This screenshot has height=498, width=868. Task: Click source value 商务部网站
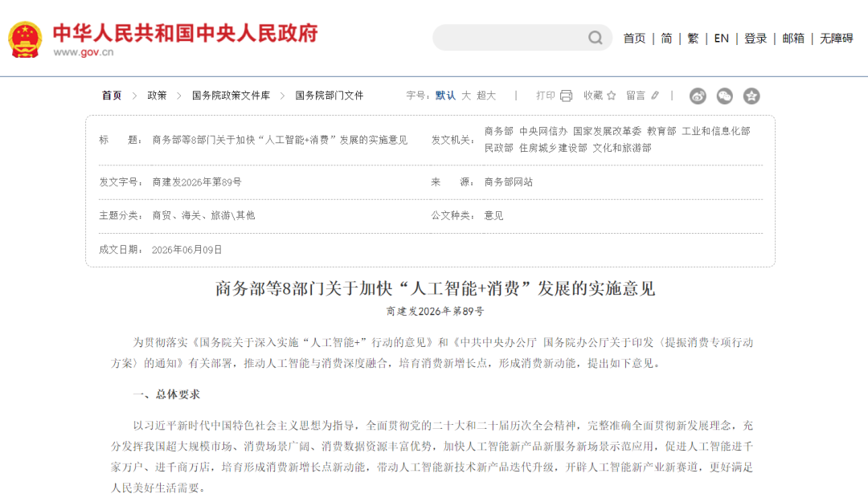[x=508, y=182]
